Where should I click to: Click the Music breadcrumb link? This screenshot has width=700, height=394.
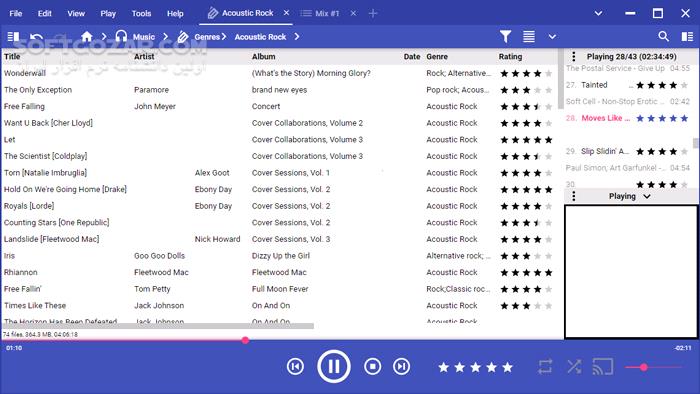(144, 37)
